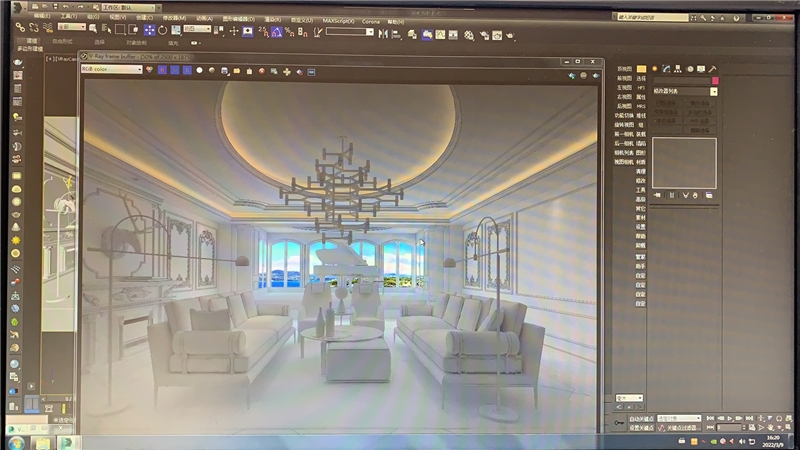
Task: Click the Windows Start button
Action: (x=17, y=440)
